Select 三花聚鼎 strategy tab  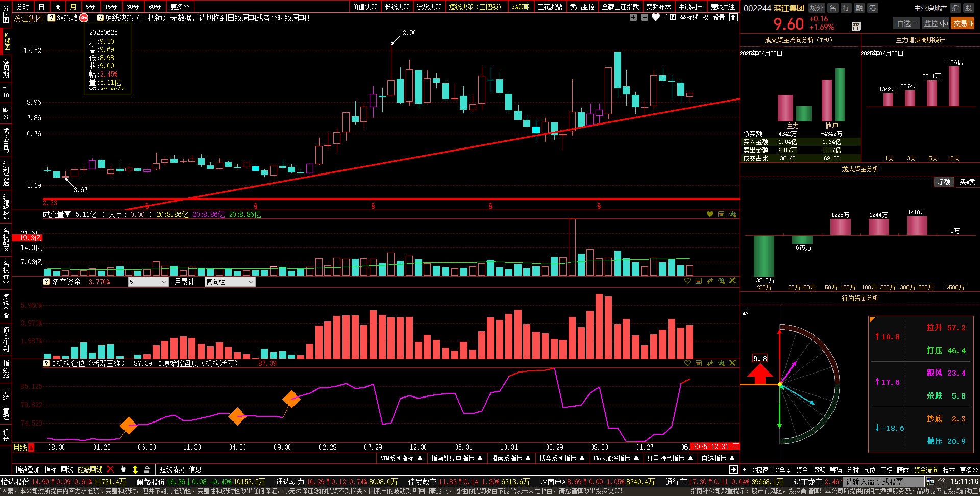coord(550,7)
